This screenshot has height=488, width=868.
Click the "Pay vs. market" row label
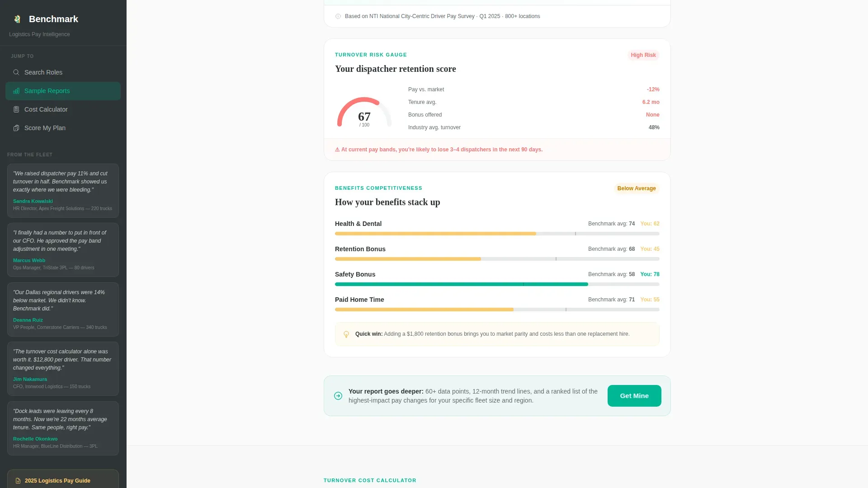tap(426, 89)
